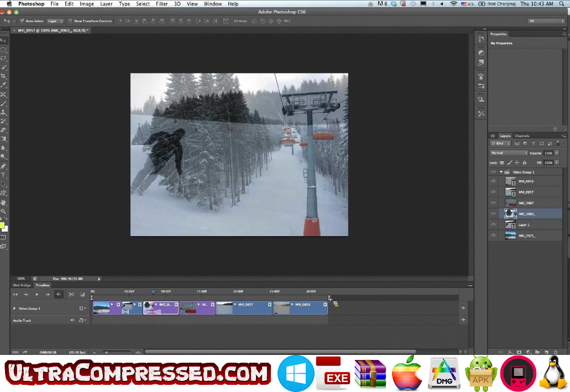Select the Lasso tool
Screen dimensions: 570x392
4,58
